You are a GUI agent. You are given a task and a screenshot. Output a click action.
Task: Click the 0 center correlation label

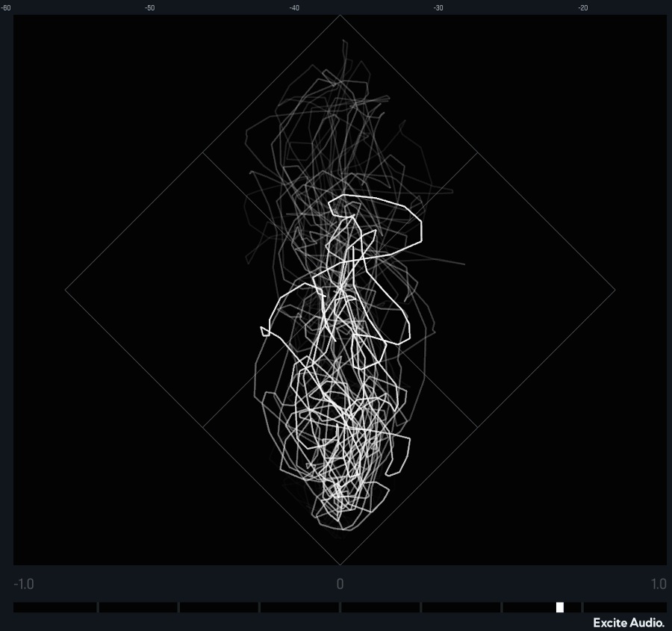(340, 584)
